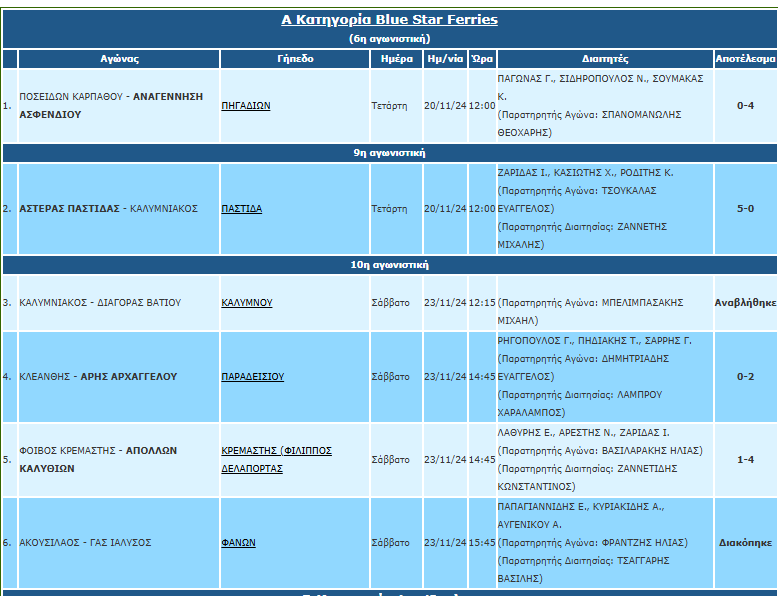Click the Διακόπηκε result cell
Image resolution: width=778 pixels, height=596 pixels.
pyautogui.click(x=745, y=543)
